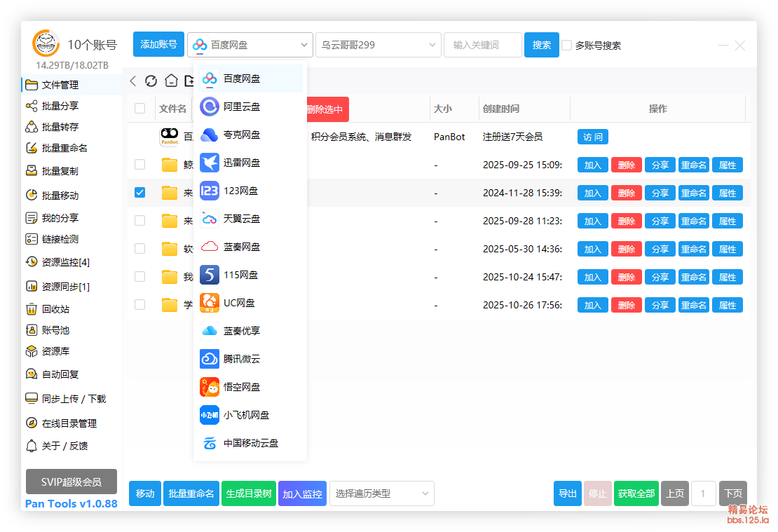Choose 中国移动云盘 in the dropdown list
Image resolution: width=778 pixels, height=532 pixels.
(250, 443)
